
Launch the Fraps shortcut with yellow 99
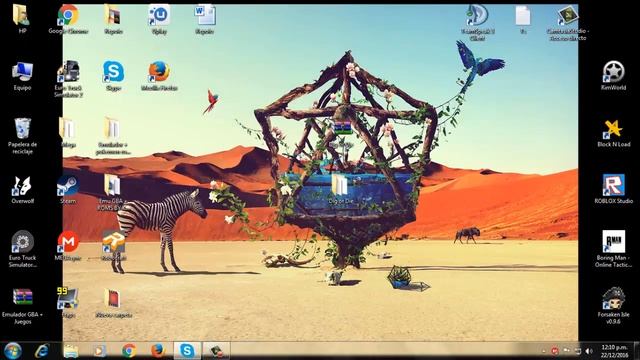pyautogui.click(x=68, y=298)
